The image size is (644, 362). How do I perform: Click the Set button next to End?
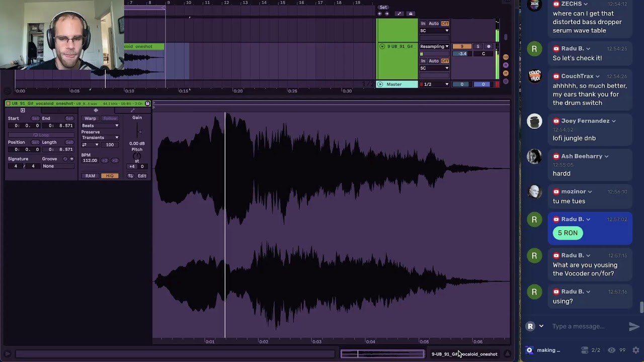69,119
